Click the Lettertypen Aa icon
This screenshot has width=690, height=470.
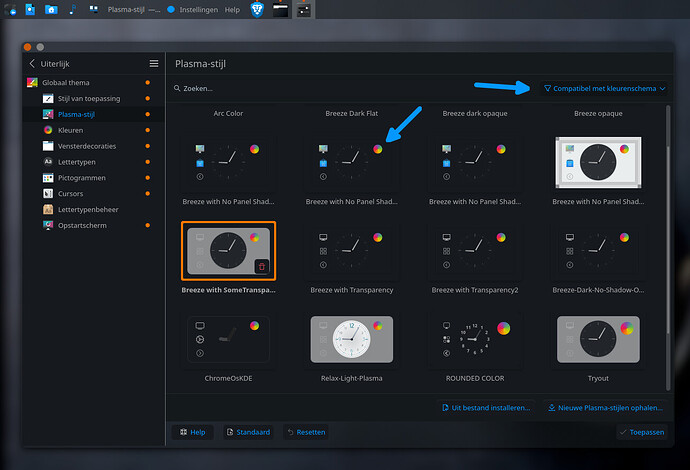pyautogui.click(x=48, y=162)
